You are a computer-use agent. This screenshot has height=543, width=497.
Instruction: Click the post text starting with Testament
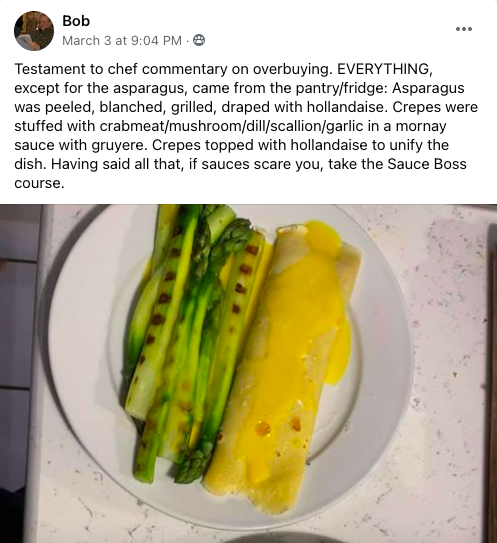tap(248, 126)
